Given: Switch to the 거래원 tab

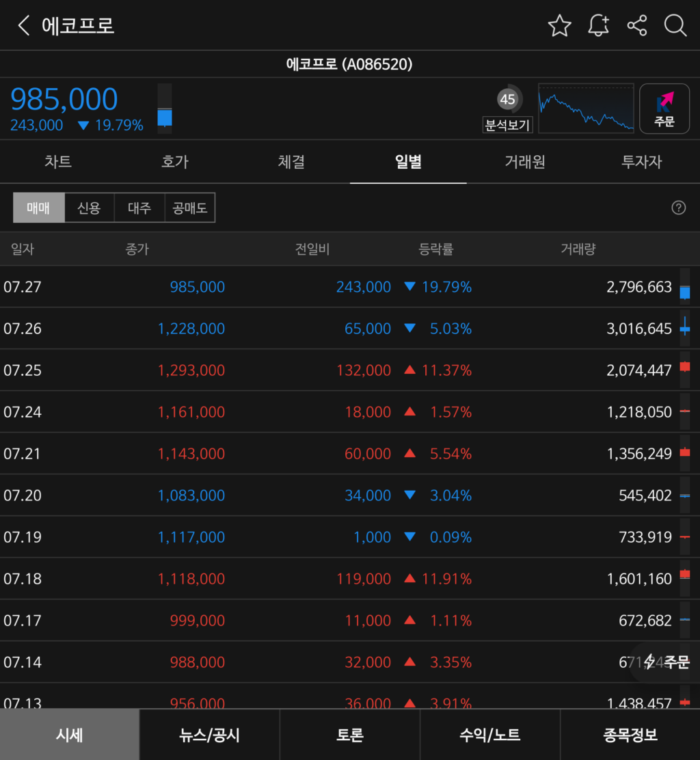Looking at the screenshot, I should point(525,161).
